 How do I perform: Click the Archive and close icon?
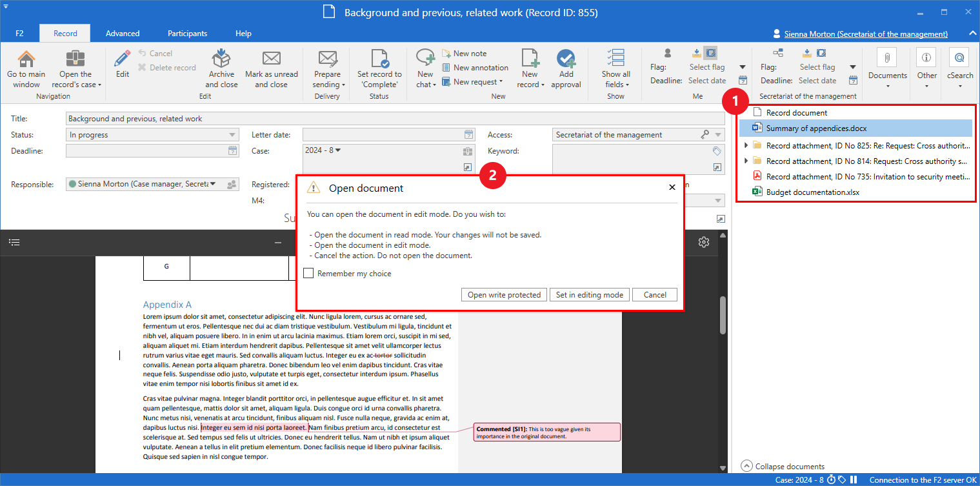(x=221, y=59)
